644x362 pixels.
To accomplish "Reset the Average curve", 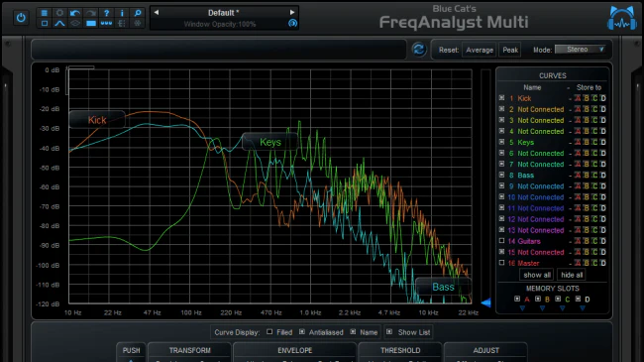I will pyautogui.click(x=480, y=51).
